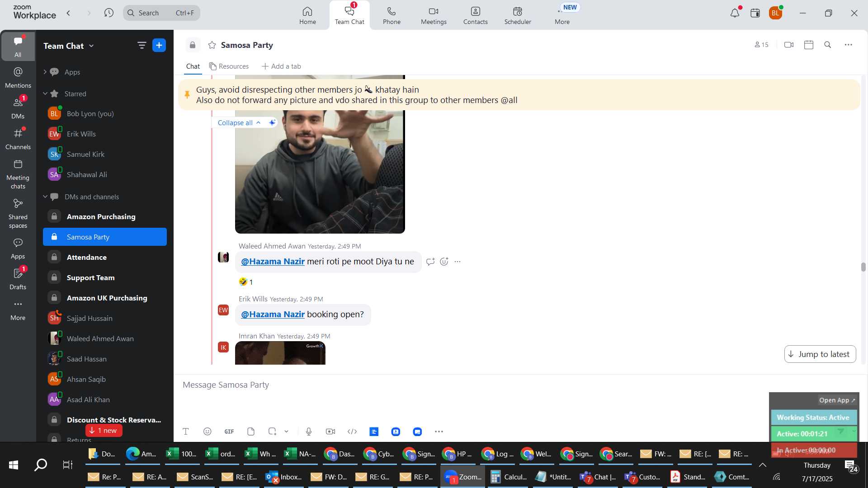
Task: Click Open App in the tracker widget
Action: click(x=837, y=400)
